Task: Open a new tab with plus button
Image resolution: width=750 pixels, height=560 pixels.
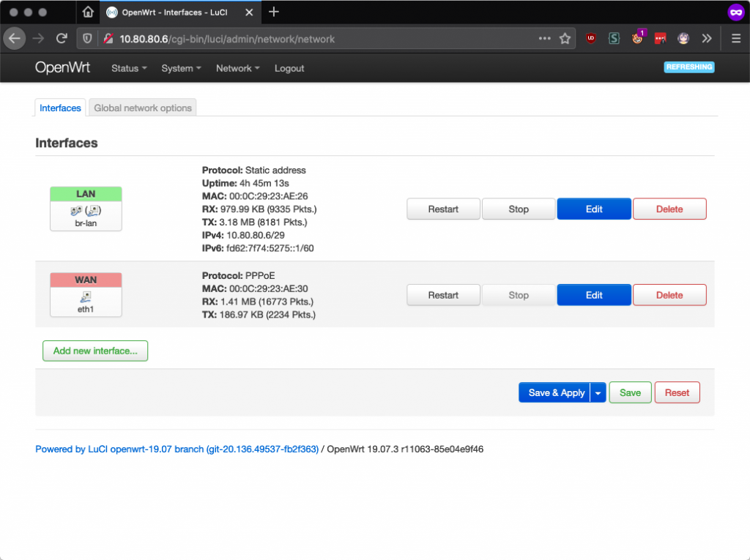Action: pyautogui.click(x=274, y=12)
